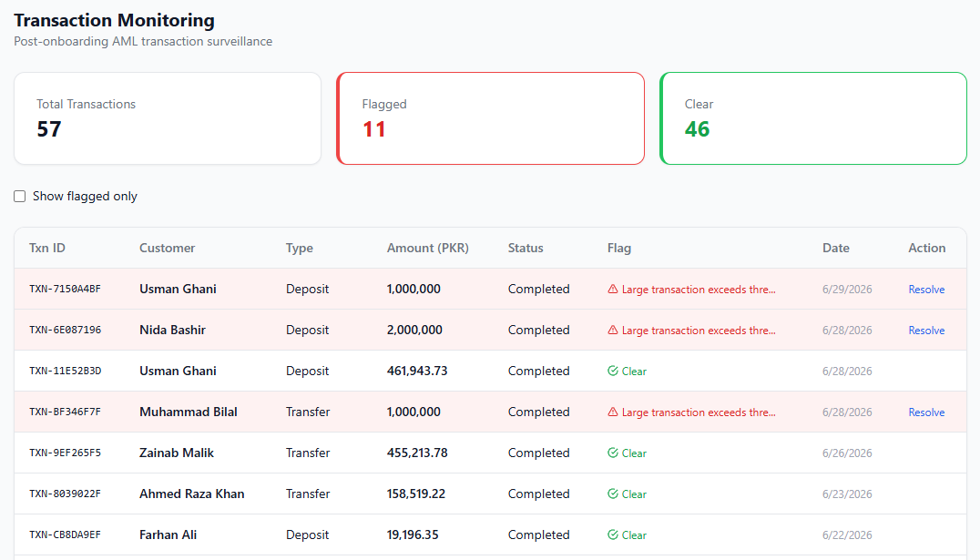
Task: Click the amount 2,000,000
Action: (414, 330)
